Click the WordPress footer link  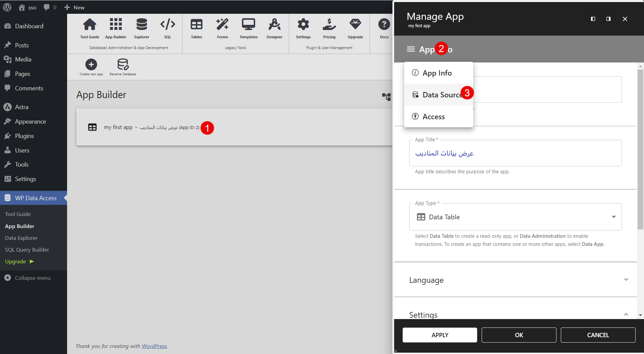coord(154,346)
